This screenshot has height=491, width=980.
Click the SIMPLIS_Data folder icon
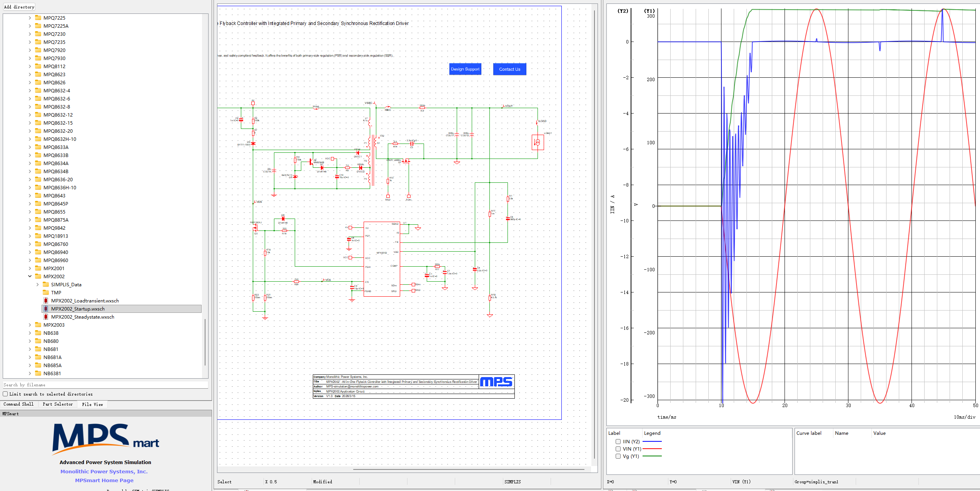click(46, 285)
